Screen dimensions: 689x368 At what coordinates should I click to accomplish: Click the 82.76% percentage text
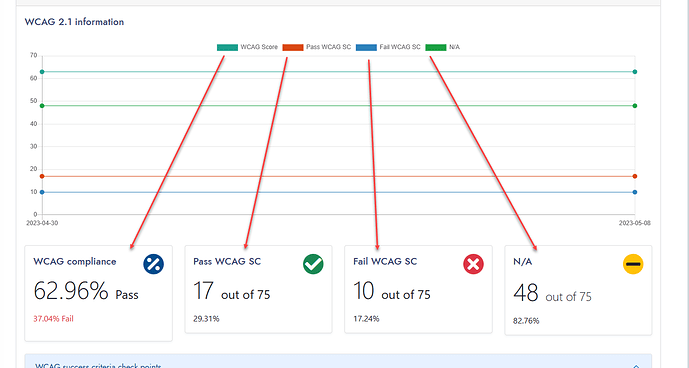click(x=526, y=321)
